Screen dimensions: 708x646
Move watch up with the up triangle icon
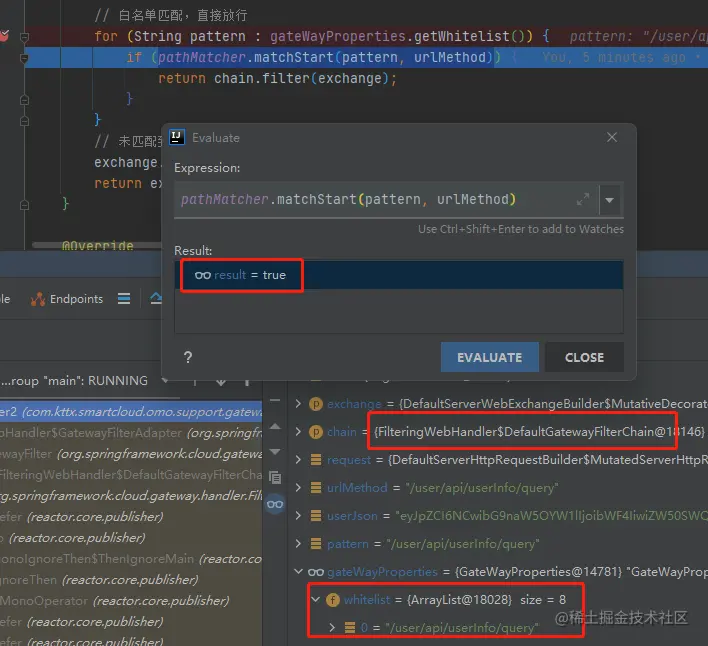tap(275, 426)
